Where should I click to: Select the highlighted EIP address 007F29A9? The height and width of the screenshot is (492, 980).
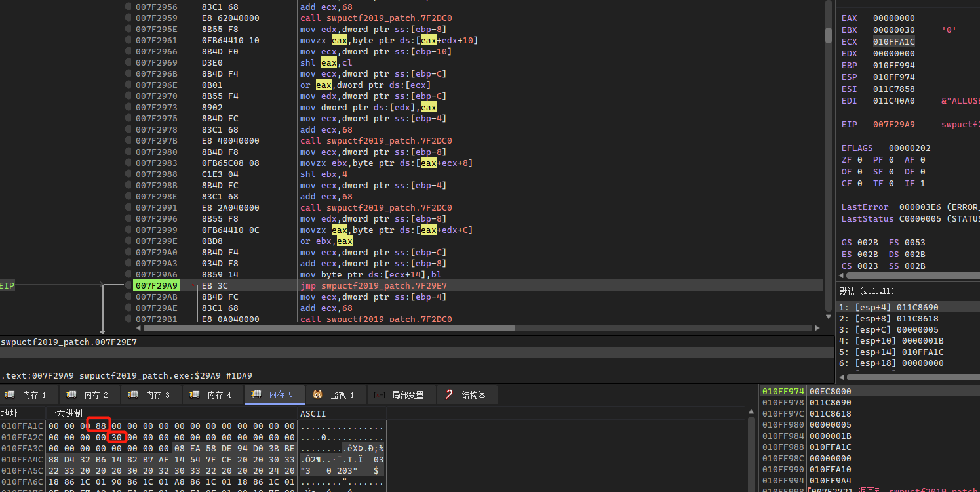click(157, 286)
